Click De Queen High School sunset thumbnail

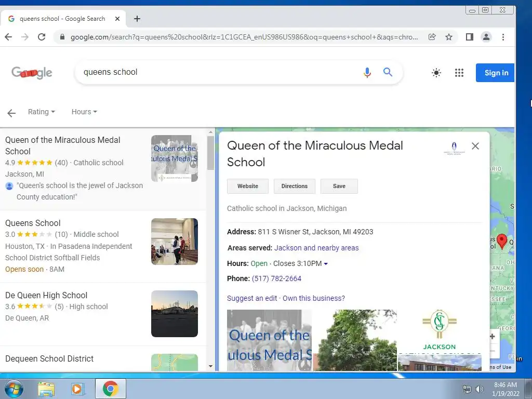click(175, 314)
